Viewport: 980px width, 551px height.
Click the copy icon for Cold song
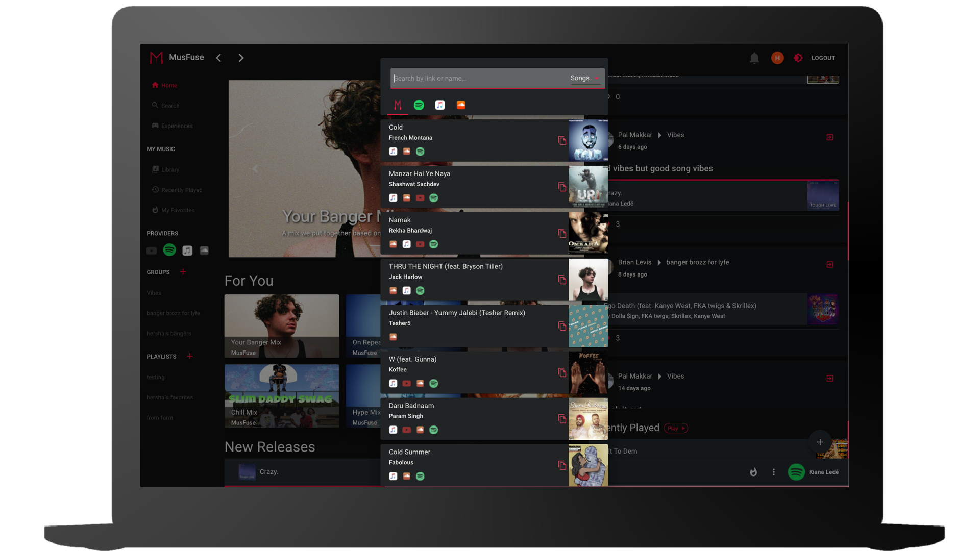pos(562,141)
